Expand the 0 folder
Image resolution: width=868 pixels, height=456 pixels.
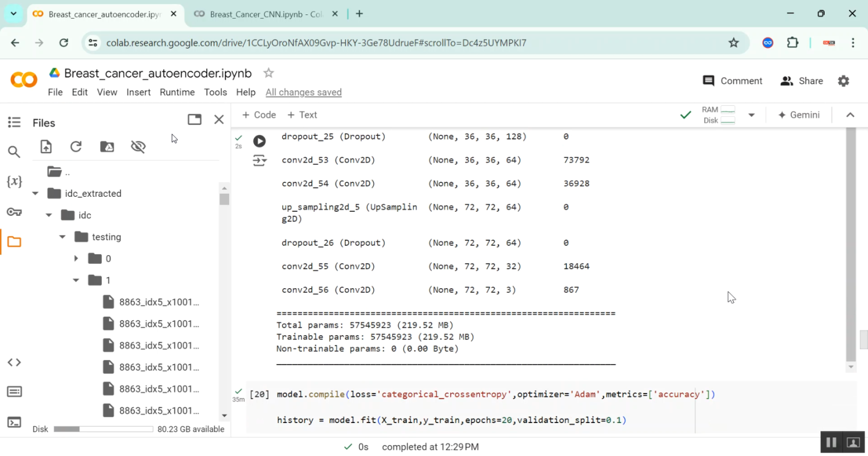[x=76, y=259]
